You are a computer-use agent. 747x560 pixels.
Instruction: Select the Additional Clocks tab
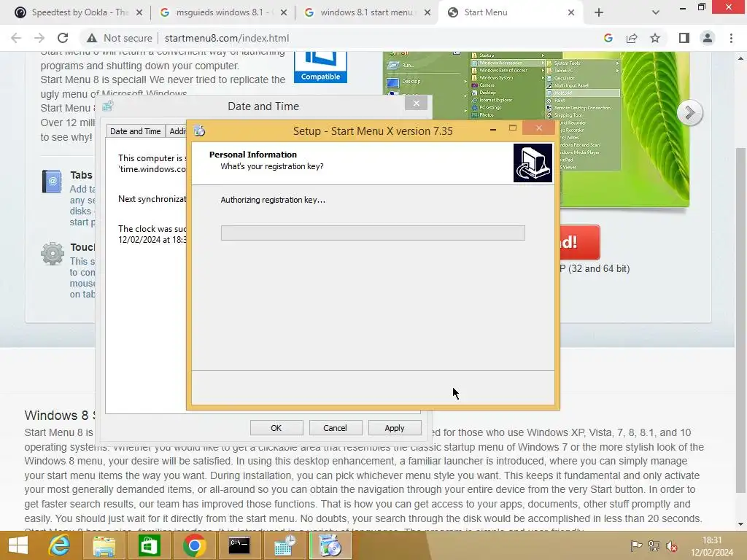tap(177, 131)
